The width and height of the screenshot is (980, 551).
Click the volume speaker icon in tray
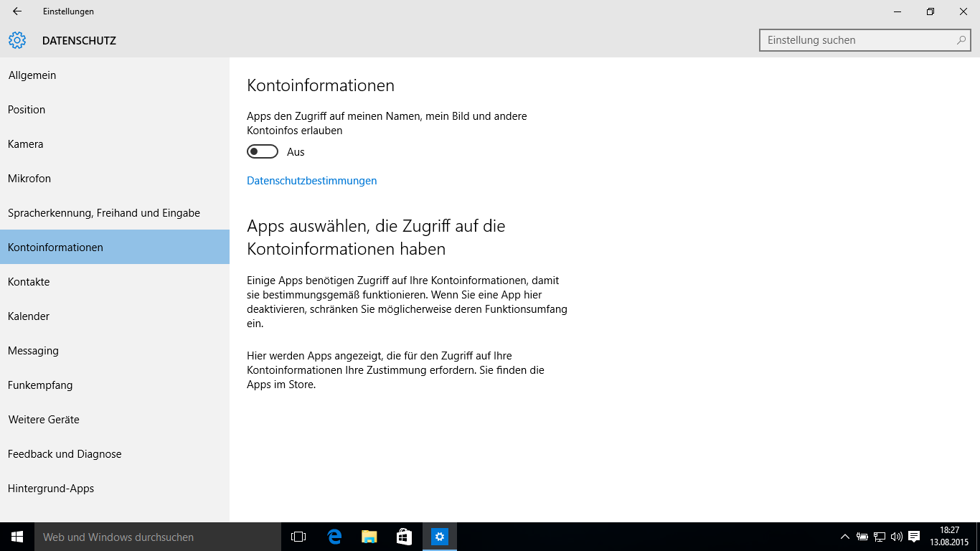coord(896,537)
